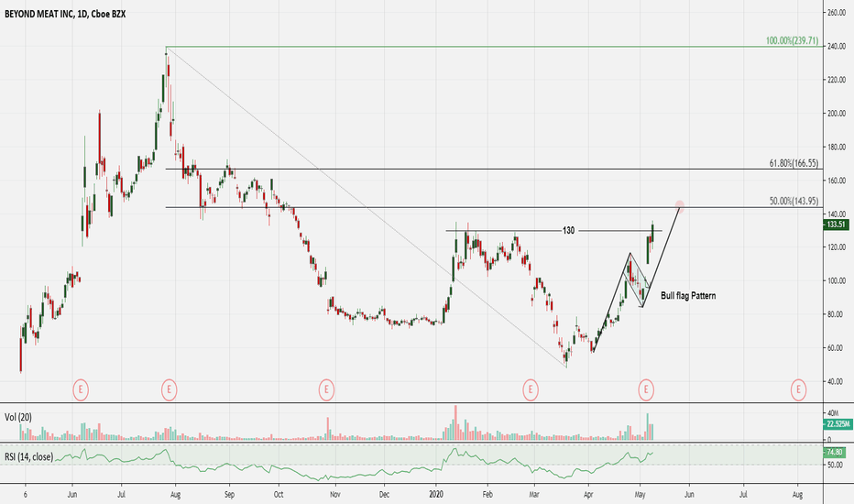Click the 200.00 price axis label

[836, 114]
